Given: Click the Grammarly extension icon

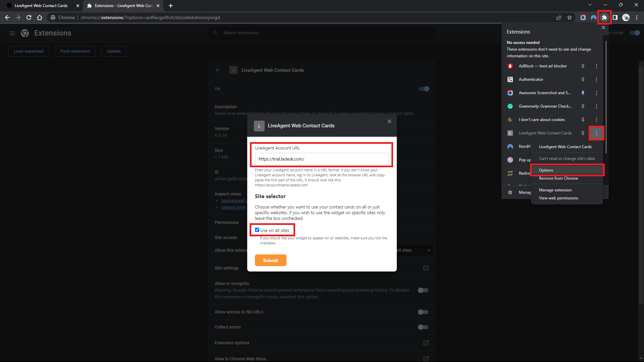Looking at the screenshot, I should point(510,106).
